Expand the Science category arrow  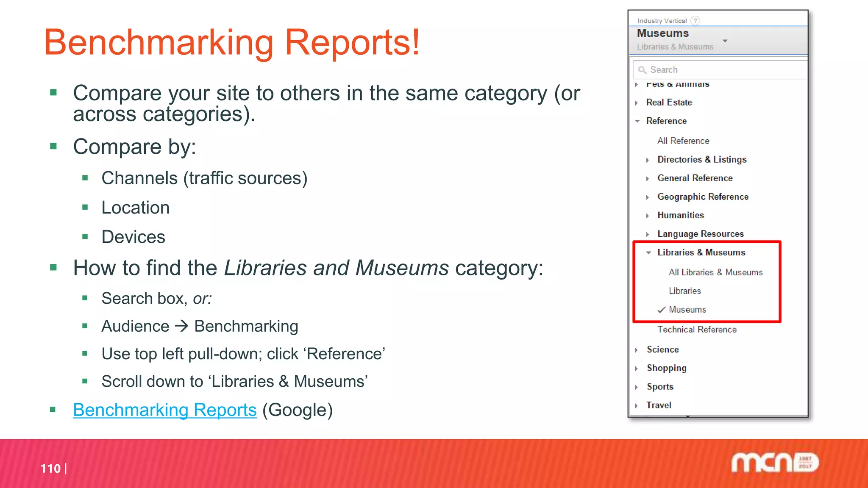pyautogui.click(x=637, y=350)
